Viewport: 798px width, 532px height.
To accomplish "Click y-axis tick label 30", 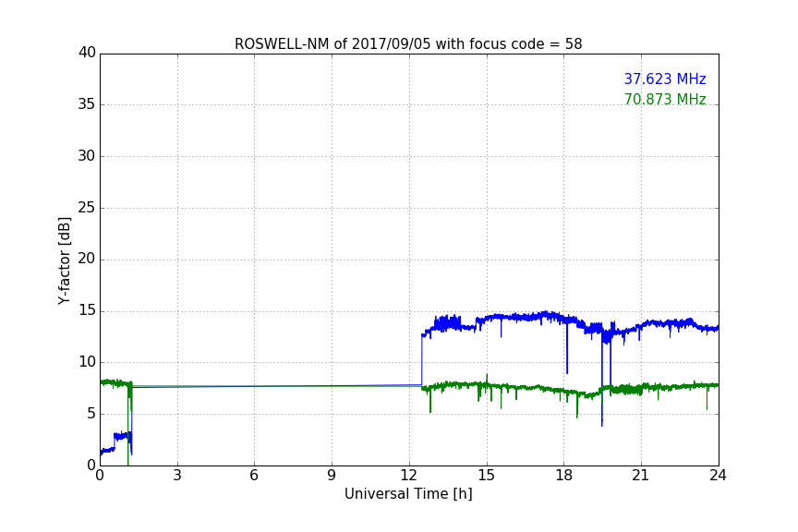I will coord(87,156).
